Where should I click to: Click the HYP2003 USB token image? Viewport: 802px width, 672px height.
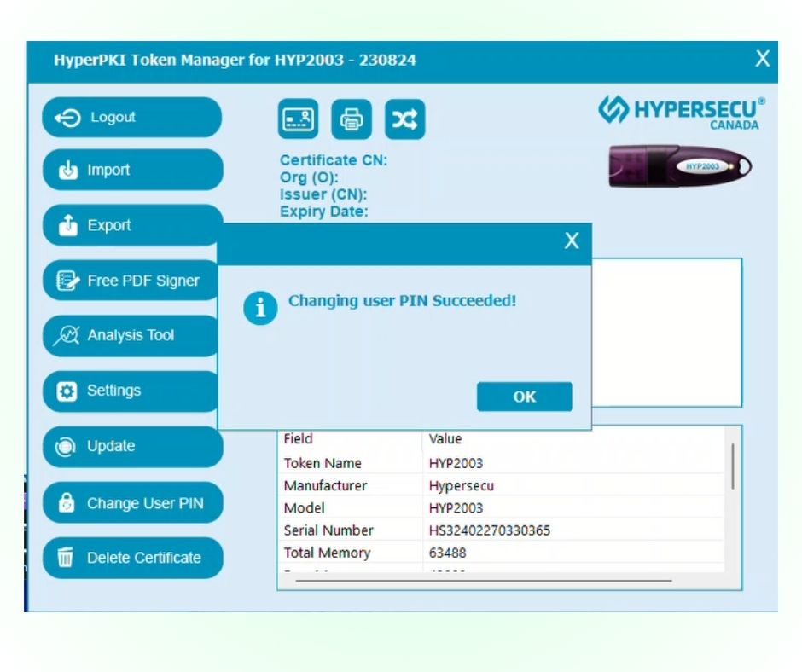point(680,166)
